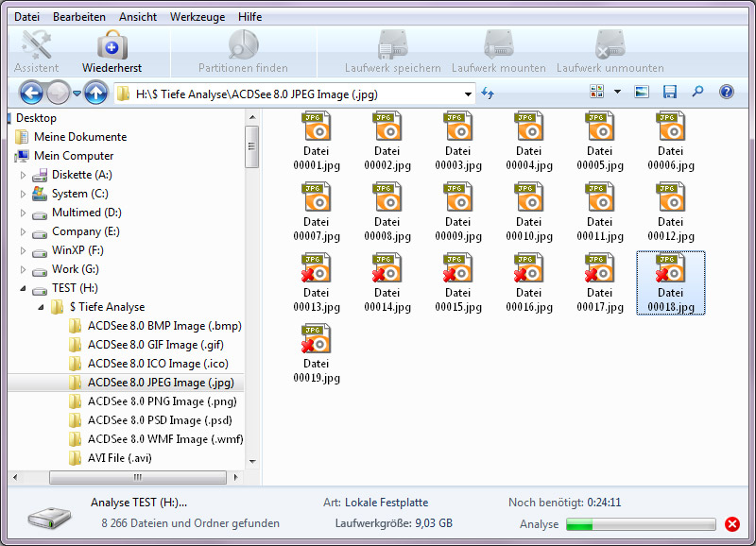Open help via the question mark icon
Image resolution: width=756 pixels, height=546 pixels.
click(x=726, y=93)
